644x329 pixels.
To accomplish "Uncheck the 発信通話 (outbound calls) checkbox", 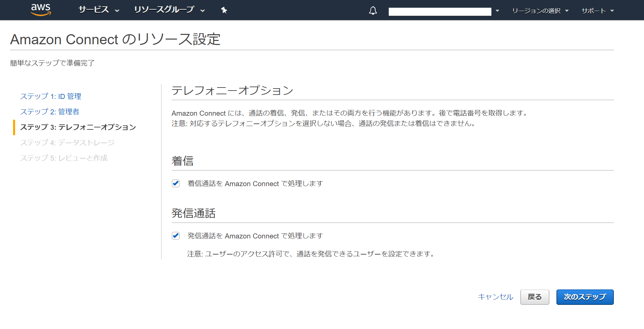I will [176, 236].
